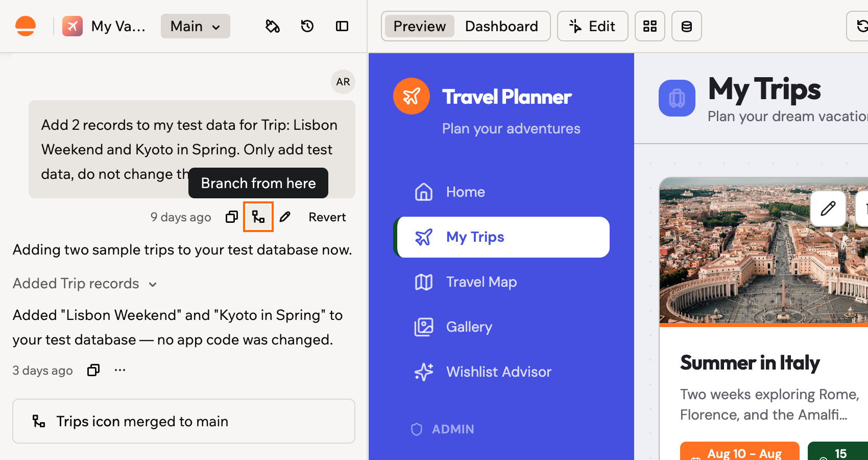Screen dimensions: 868x460
Task: Copy the user message with copy icon
Action: click(232, 217)
